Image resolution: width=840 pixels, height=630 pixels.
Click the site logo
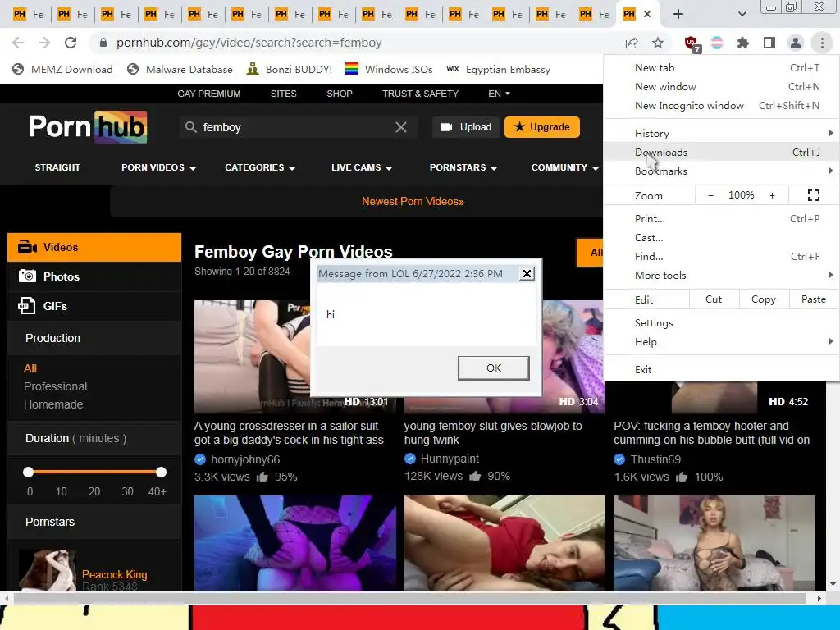[x=88, y=127]
